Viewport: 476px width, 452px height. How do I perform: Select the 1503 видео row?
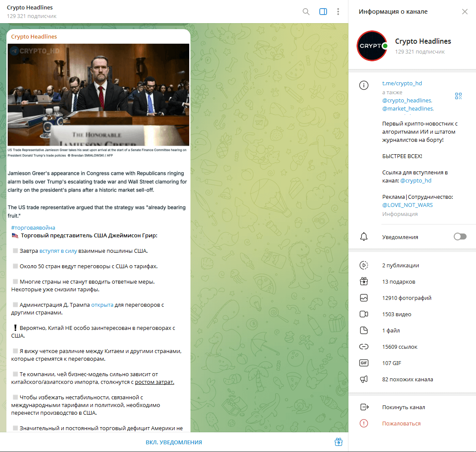[x=412, y=314]
